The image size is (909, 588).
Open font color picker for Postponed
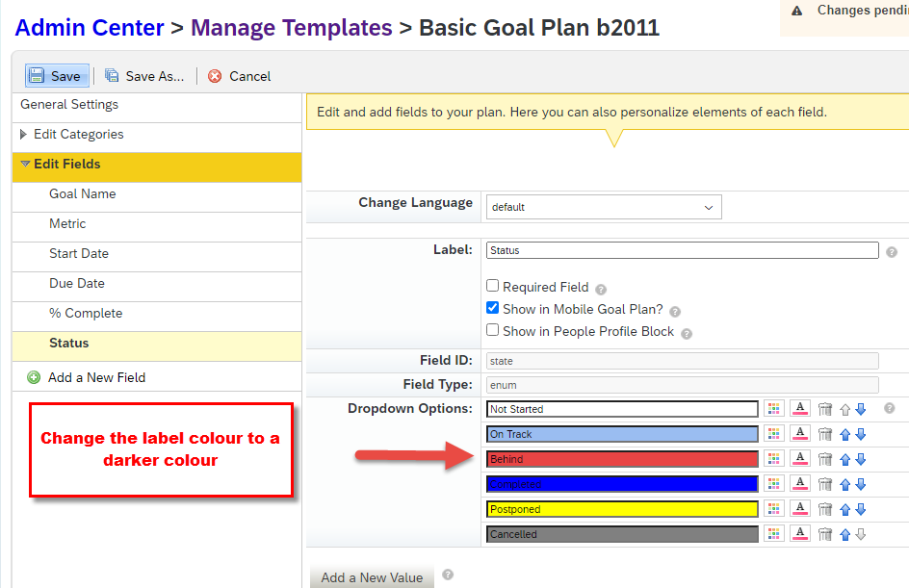coord(800,509)
